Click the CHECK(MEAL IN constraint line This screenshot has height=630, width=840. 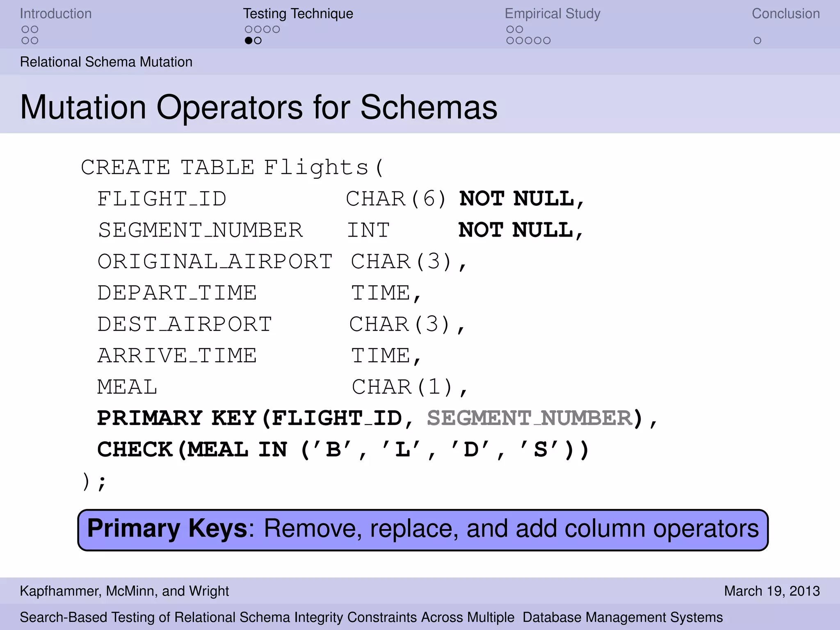(343, 450)
